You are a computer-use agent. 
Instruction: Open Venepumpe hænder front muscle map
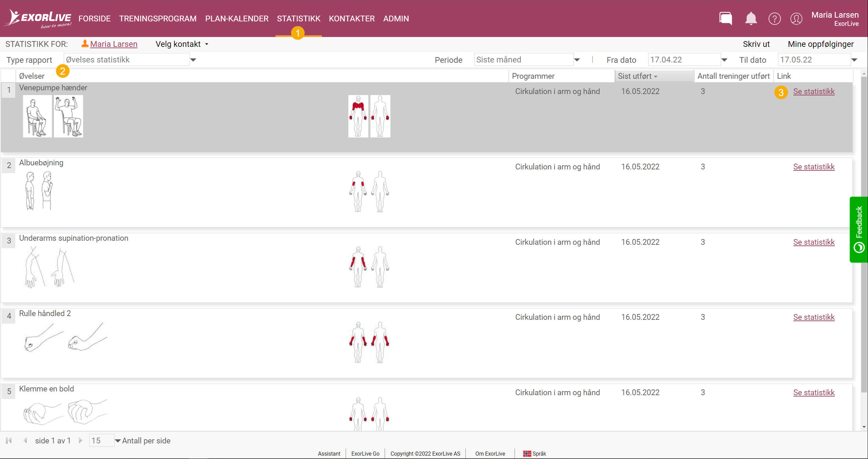pos(358,116)
